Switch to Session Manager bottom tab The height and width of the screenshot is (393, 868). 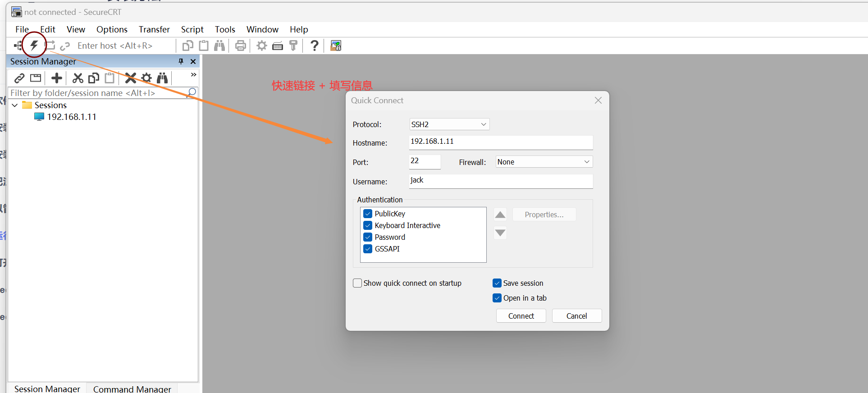47,388
